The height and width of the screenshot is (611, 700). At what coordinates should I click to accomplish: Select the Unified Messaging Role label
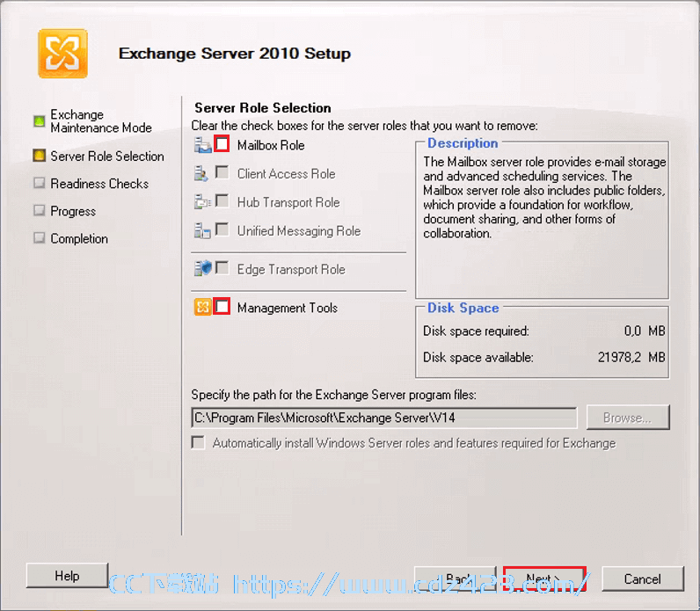coord(299,230)
